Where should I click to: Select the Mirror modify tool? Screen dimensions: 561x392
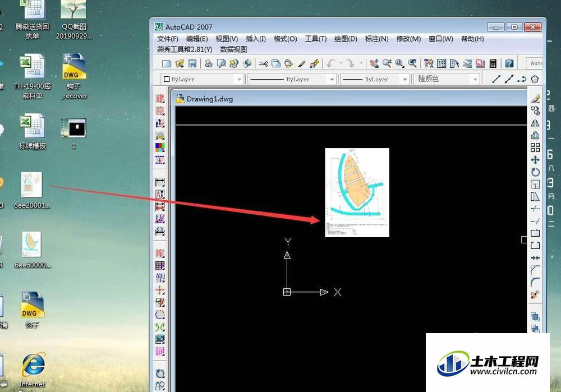(535, 123)
